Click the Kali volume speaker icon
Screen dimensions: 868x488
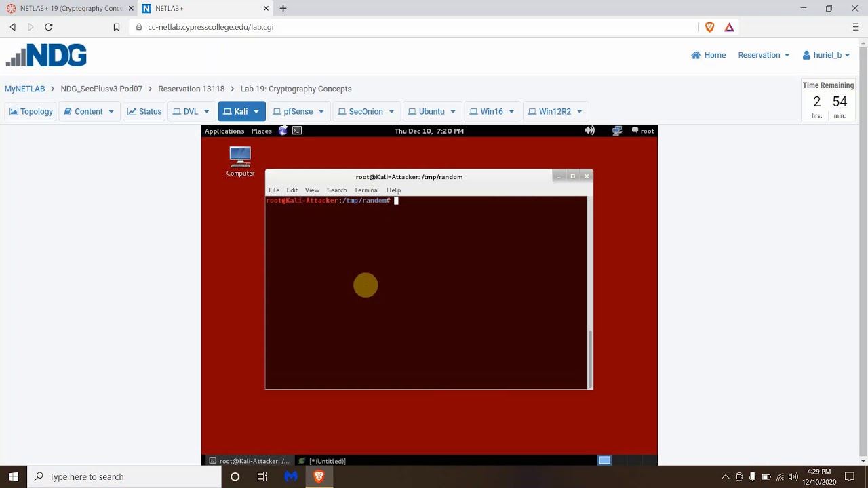[589, 131]
